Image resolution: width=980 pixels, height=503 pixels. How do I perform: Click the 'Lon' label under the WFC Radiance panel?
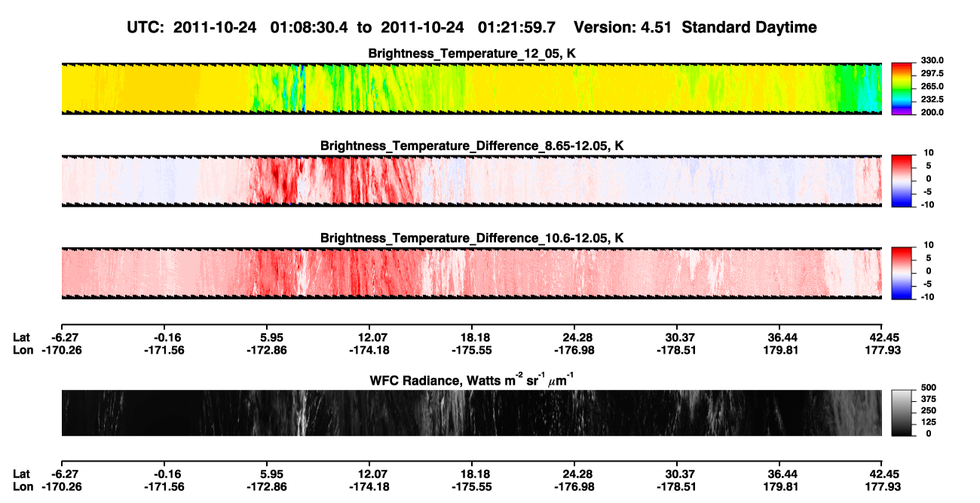(x=23, y=487)
